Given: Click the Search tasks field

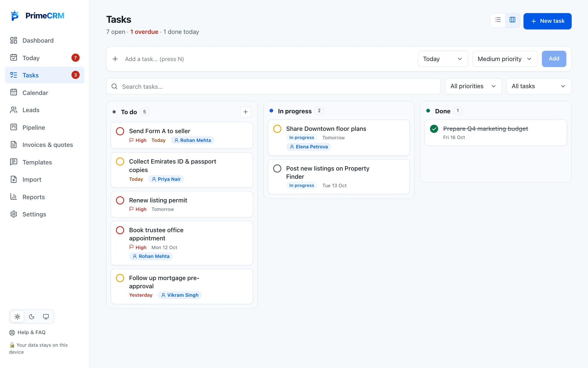Looking at the screenshot, I should (x=274, y=86).
